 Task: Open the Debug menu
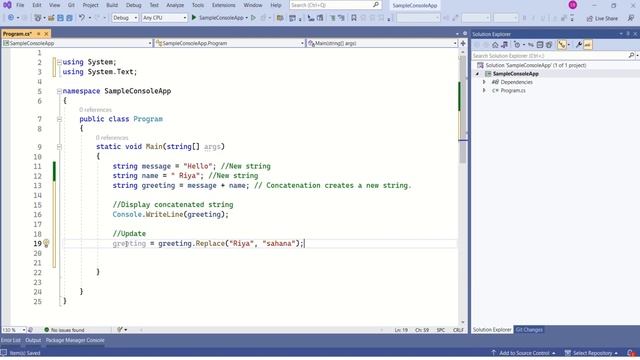click(133, 5)
